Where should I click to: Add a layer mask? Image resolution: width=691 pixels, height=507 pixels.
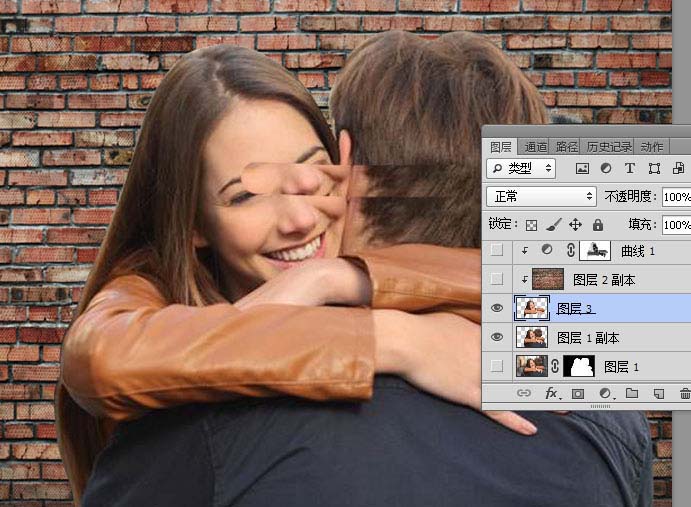pos(577,393)
